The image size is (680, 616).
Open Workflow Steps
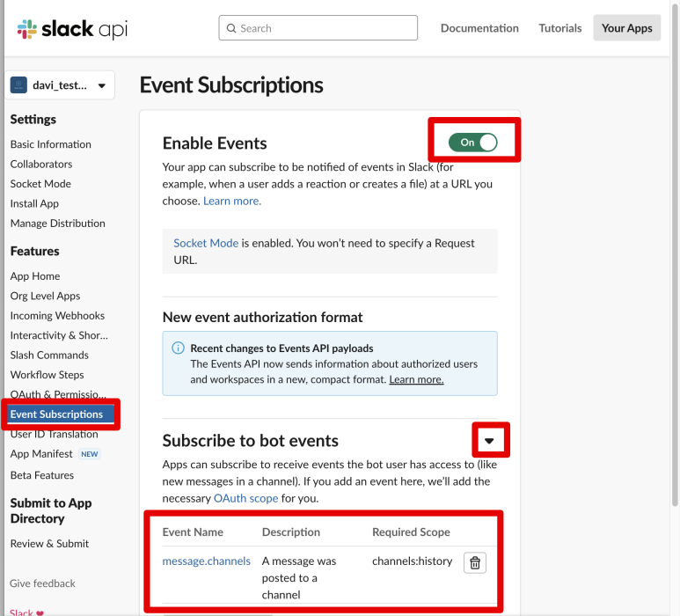[x=48, y=375]
